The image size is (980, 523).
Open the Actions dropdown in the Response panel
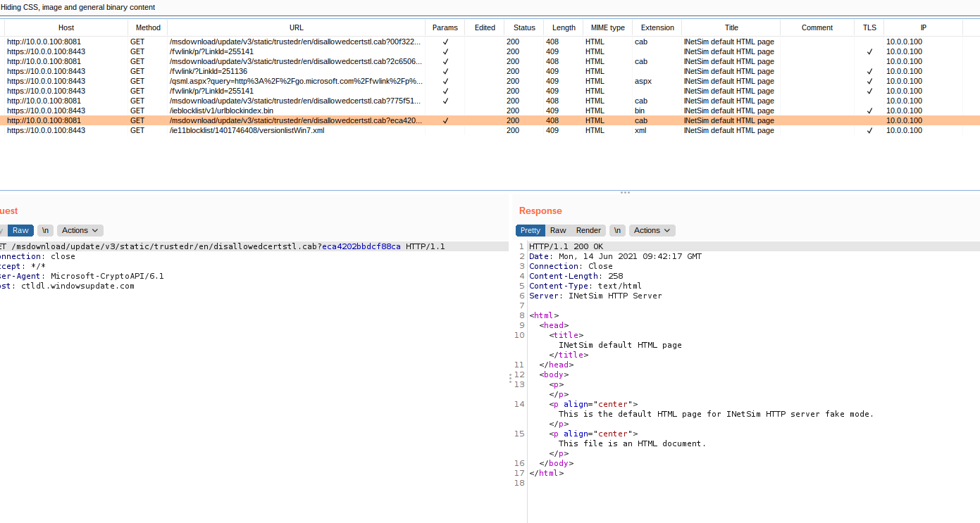click(x=652, y=230)
